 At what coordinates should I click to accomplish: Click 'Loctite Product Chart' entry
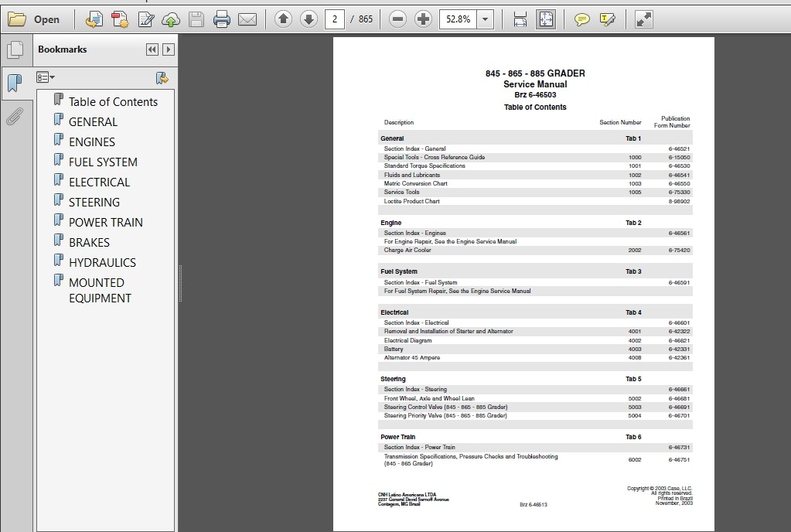point(411,201)
